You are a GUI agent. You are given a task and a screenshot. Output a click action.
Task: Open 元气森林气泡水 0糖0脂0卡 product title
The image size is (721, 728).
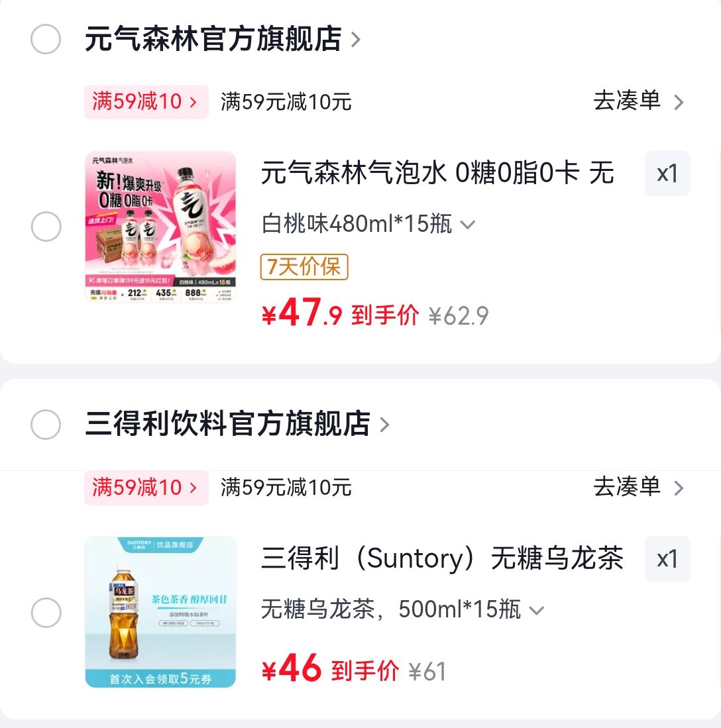437,174
